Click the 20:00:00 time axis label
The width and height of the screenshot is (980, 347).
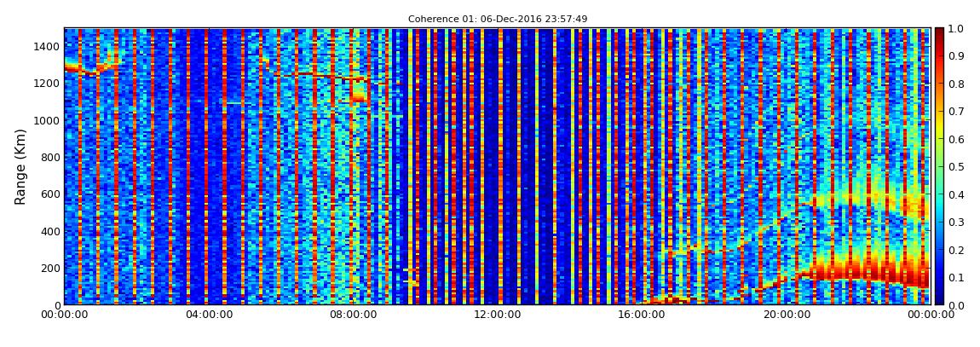pyautogui.click(x=787, y=315)
